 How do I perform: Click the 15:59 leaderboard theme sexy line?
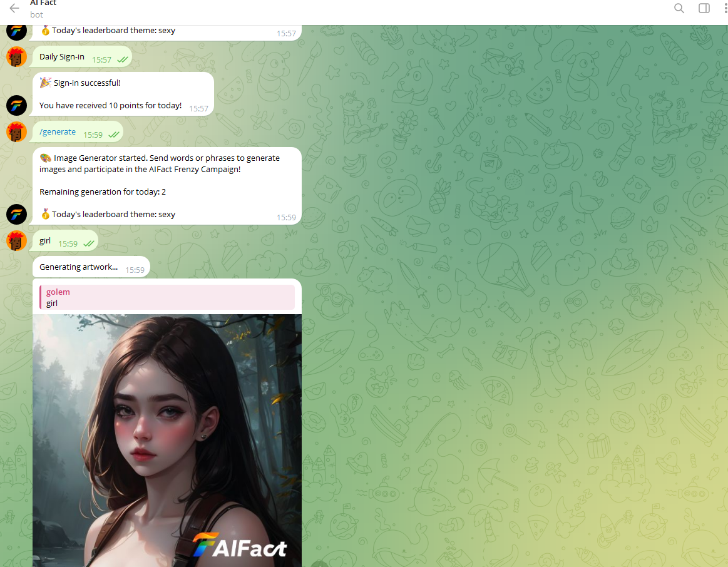pyautogui.click(x=108, y=215)
